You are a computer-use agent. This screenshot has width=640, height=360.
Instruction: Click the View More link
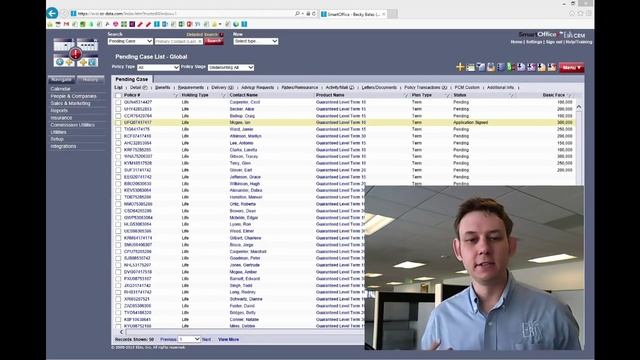pyautogui.click(x=229, y=340)
